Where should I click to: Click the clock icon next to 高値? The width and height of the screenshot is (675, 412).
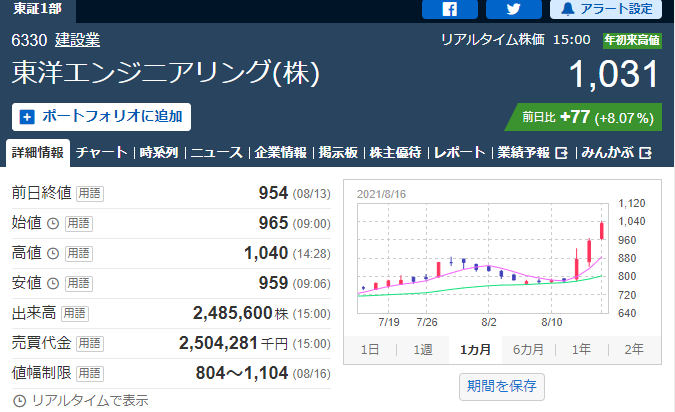coord(53,253)
